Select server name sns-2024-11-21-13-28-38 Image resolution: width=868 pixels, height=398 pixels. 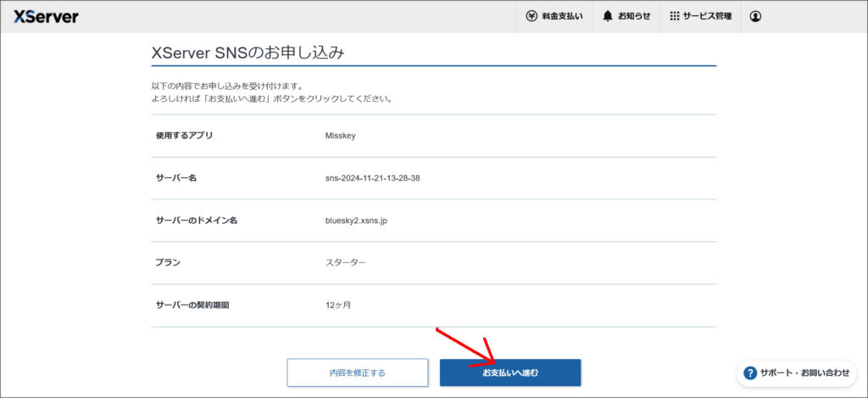[372, 178]
